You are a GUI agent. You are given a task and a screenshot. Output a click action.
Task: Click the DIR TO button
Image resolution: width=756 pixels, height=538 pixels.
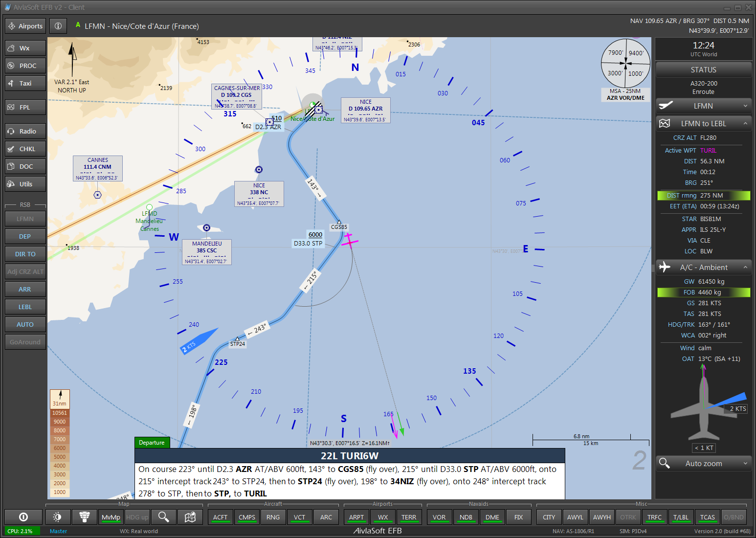click(x=25, y=254)
